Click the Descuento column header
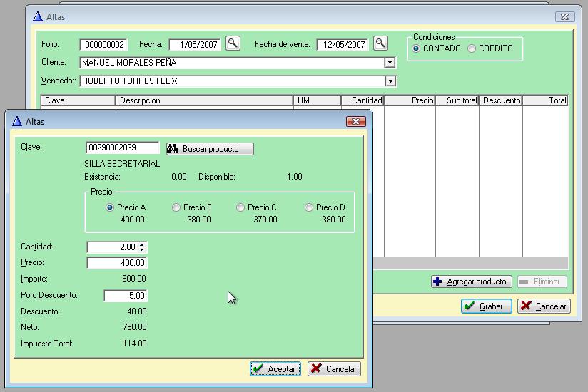 [x=501, y=100]
